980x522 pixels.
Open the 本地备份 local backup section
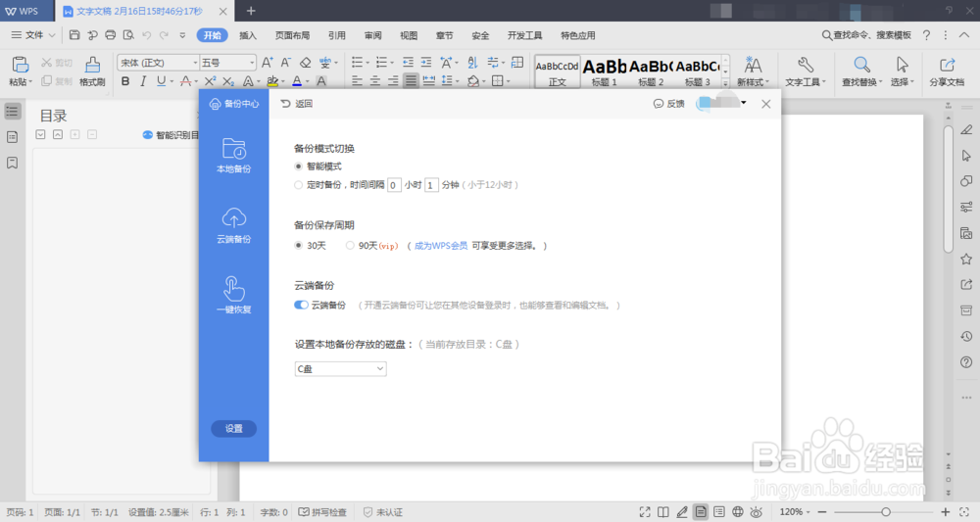coord(234,155)
